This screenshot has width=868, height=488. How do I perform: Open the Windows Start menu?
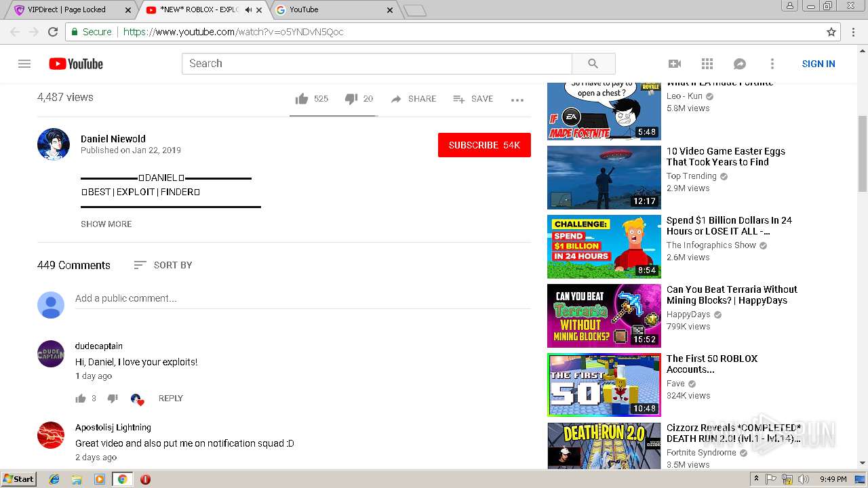[19, 479]
